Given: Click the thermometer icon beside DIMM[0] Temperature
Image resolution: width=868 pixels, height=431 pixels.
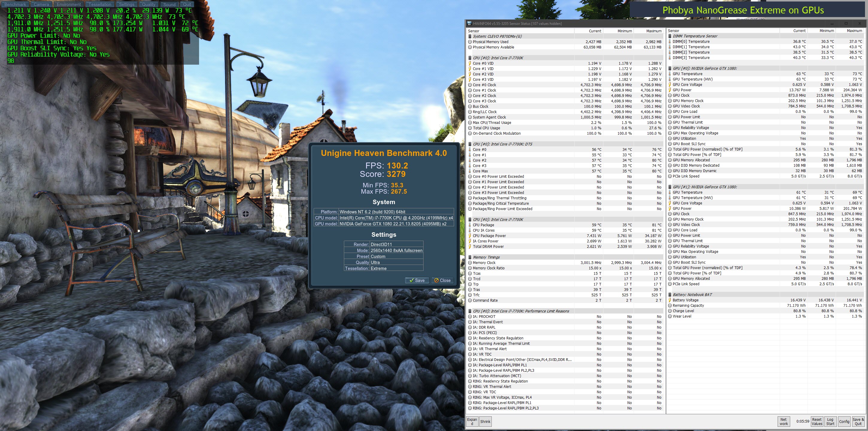Looking at the screenshot, I should [670, 41].
